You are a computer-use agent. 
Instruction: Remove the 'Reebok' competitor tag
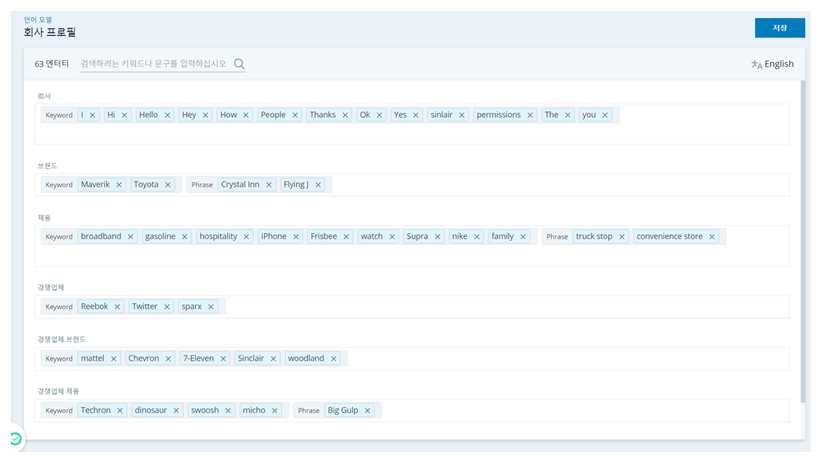118,307
